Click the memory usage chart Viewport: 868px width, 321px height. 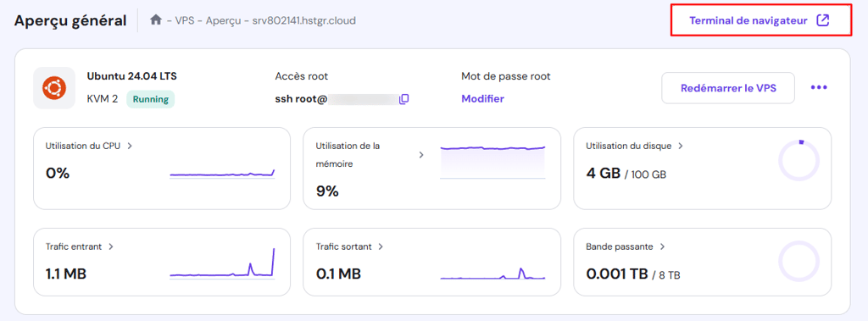pos(492,162)
